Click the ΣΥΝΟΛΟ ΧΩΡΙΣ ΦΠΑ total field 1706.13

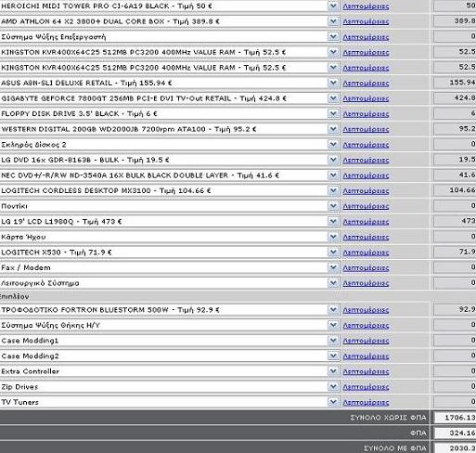click(x=455, y=418)
